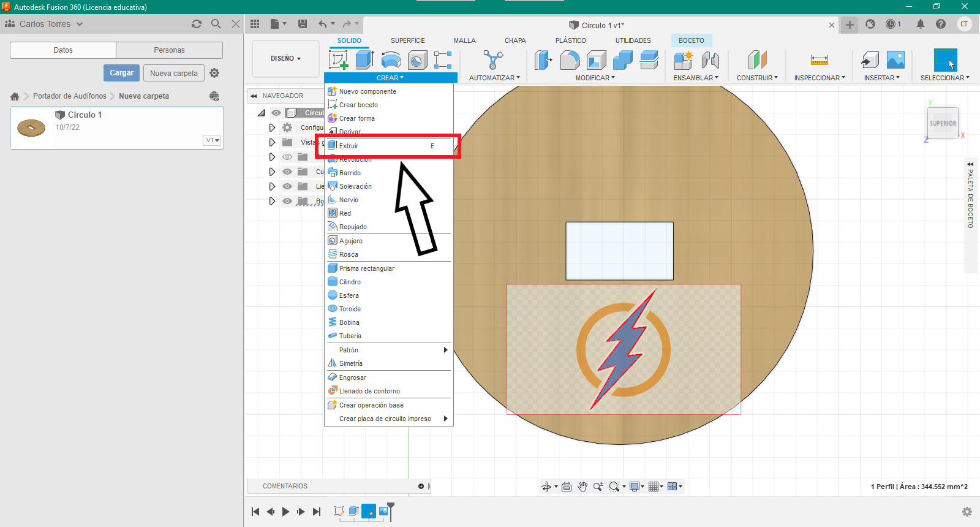Click the Cargar upload button

click(x=121, y=73)
